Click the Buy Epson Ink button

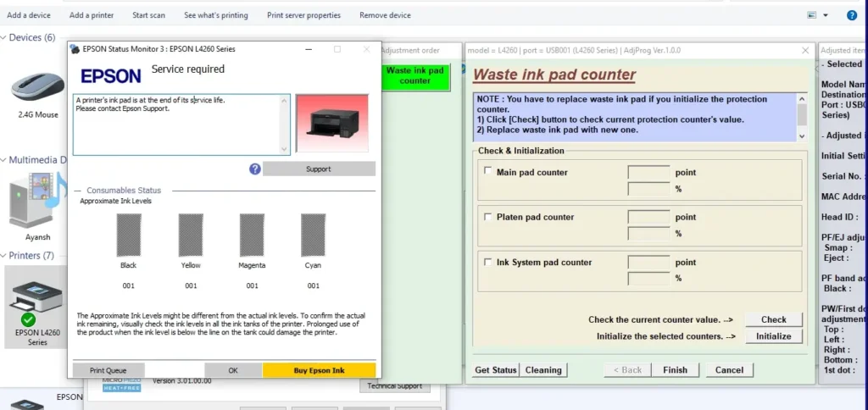319,370
